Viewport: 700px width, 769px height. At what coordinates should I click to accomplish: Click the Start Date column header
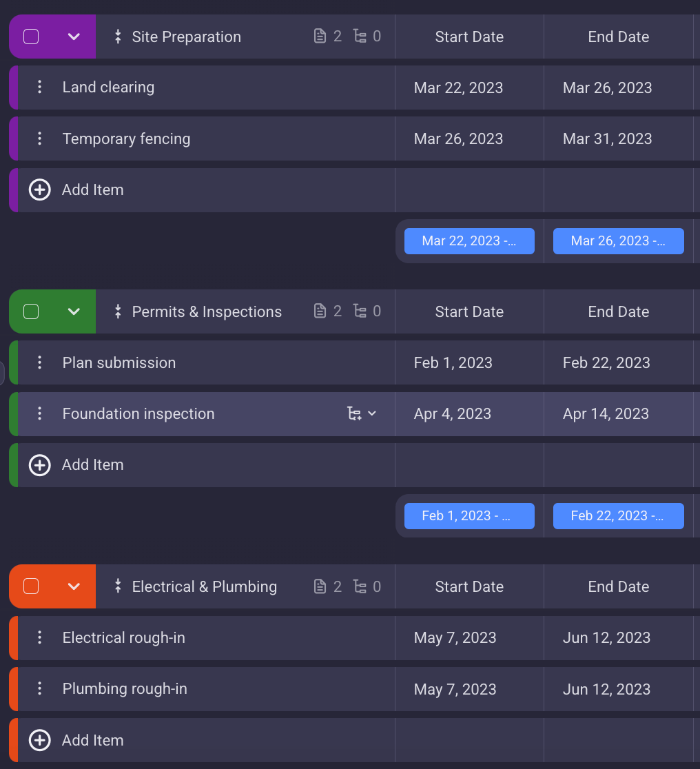point(469,36)
